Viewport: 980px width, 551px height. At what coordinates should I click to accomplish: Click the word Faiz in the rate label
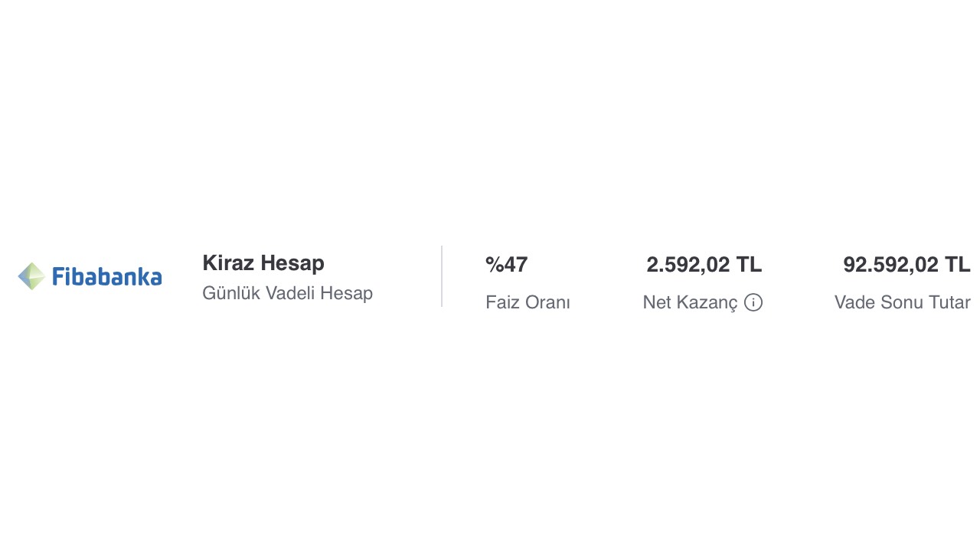[501, 302]
